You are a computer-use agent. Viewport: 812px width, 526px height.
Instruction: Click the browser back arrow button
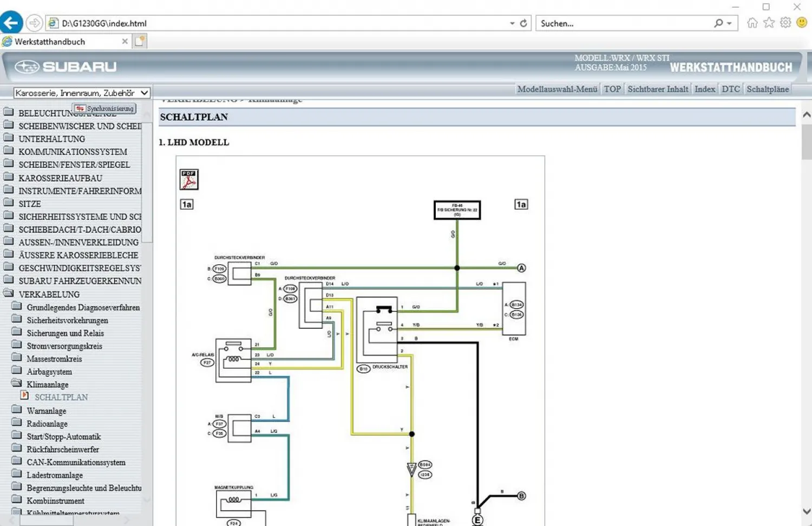11,23
